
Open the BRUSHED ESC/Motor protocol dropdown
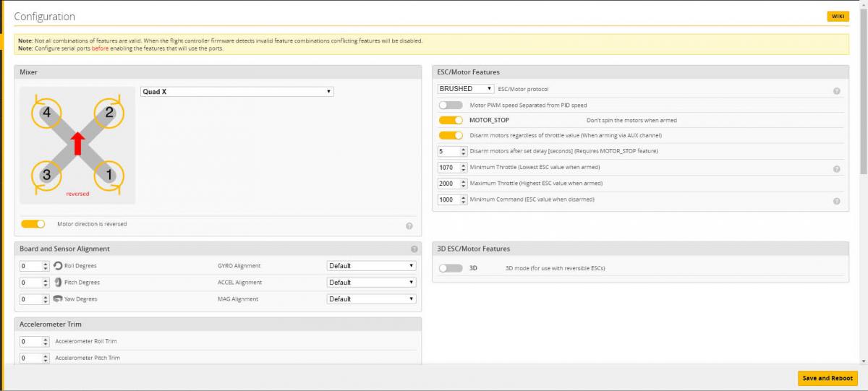(x=466, y=89)
